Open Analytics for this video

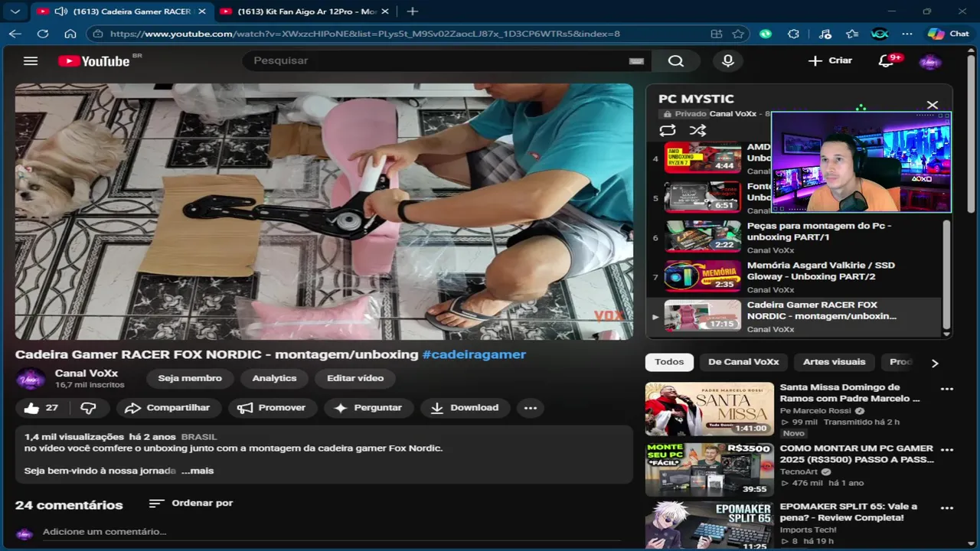[x=274, y=378]
